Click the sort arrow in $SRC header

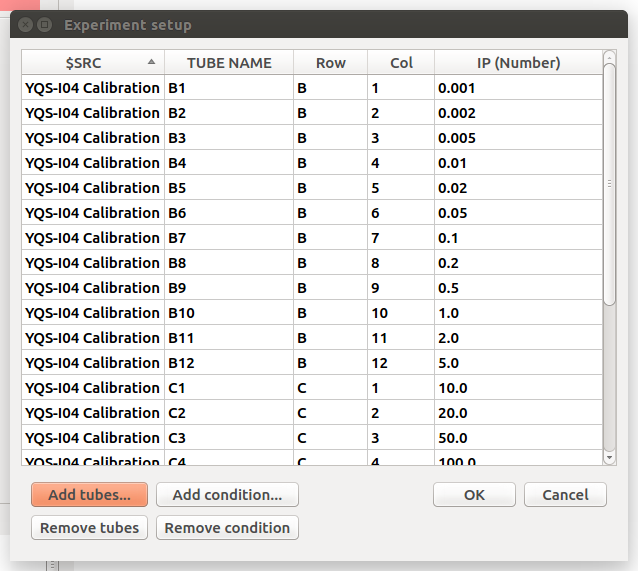tap(151, 62)
